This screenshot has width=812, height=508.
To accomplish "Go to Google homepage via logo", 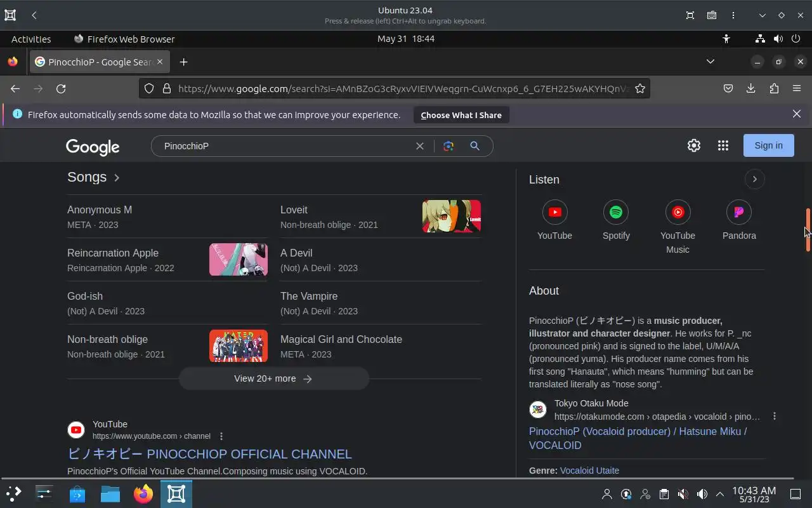I will [x=93, y=147].
